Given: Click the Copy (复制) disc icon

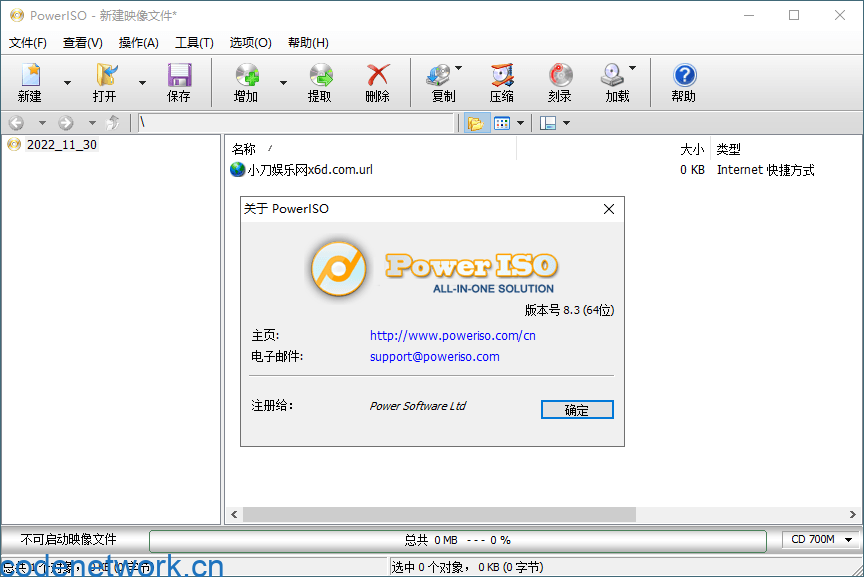Looking at the screenshot, I should (x=439, y=76).
